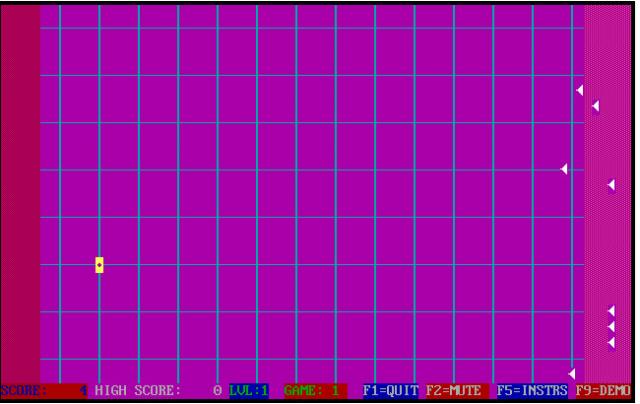
Task: Start demo mode via F9=DEMO
Action: point(603,390)
